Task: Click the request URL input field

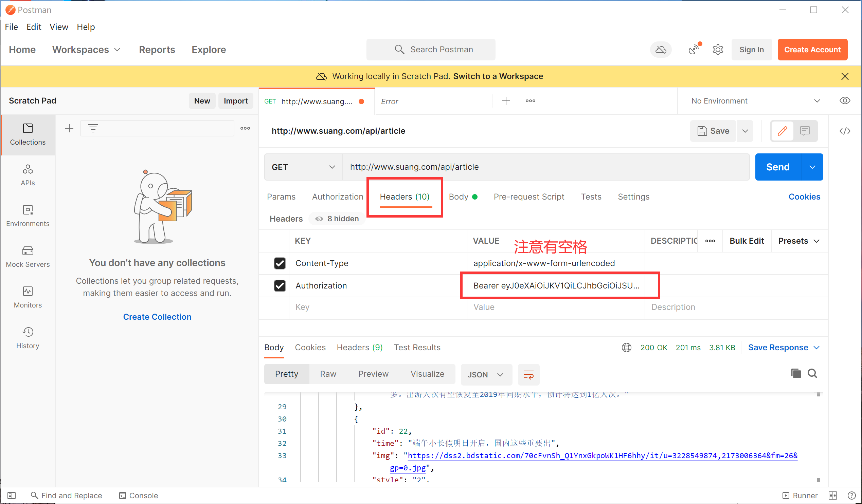Action: [x=546, y=167]
